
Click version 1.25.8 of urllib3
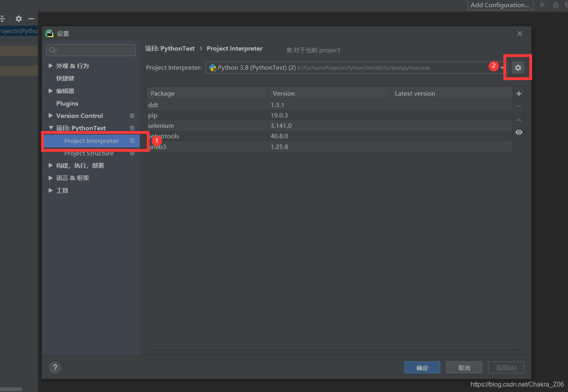click(279, 147)
